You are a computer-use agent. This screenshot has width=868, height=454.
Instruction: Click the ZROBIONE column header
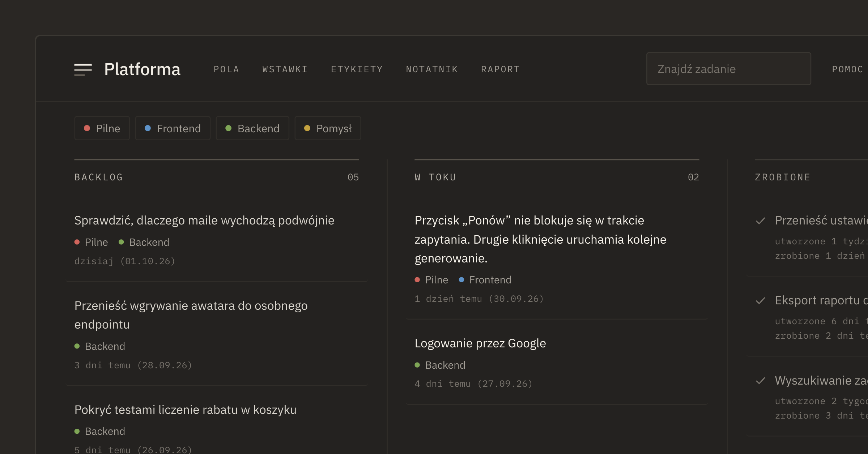click(783, 177)
